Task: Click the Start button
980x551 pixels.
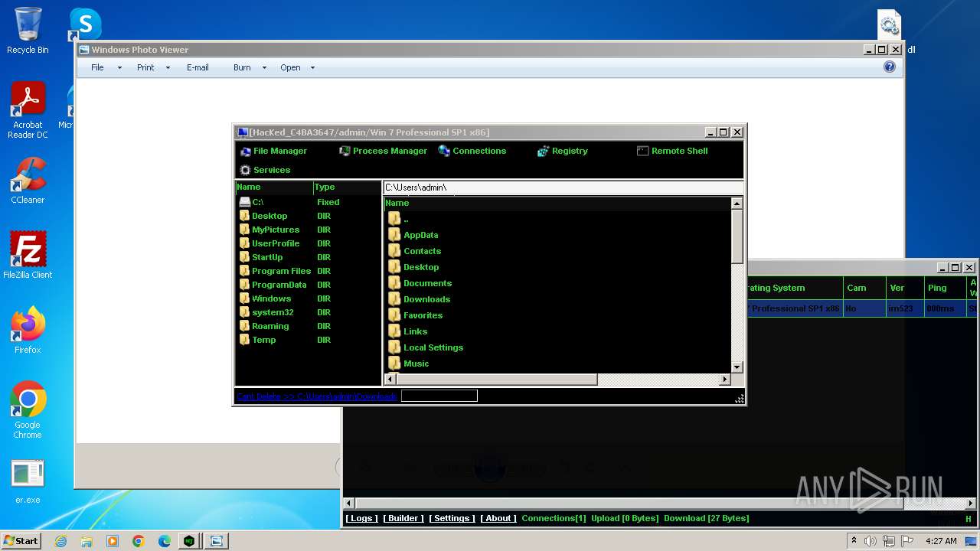Action: 21,540
